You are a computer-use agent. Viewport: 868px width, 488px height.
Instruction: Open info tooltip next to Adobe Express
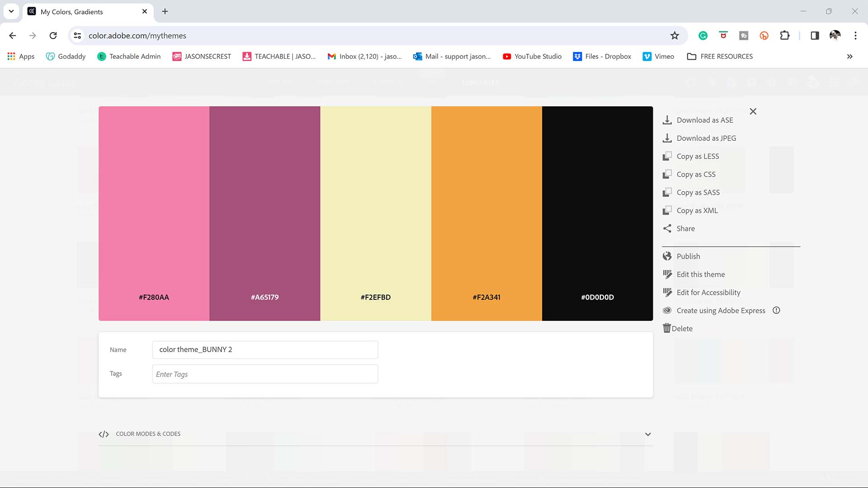pyautogui.click(x=776, y=310)
